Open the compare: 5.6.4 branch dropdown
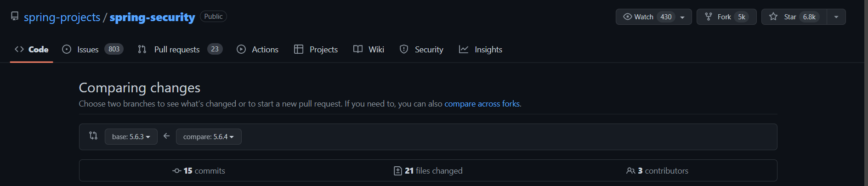Image resolution: width=868 pixels, height=186 pixels. pos(209,137)
